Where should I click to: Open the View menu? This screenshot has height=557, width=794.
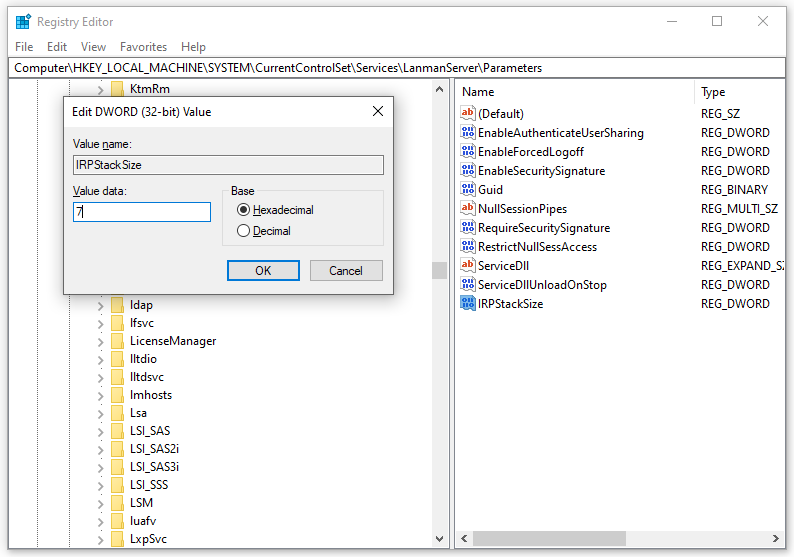(93, 47)
